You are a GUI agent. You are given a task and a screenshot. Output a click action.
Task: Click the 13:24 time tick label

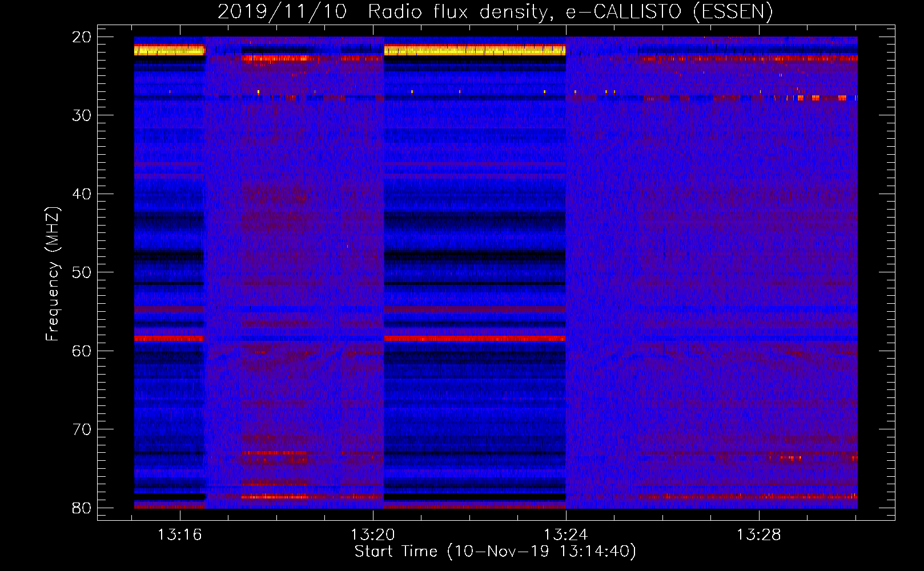[x=566, y=535]
